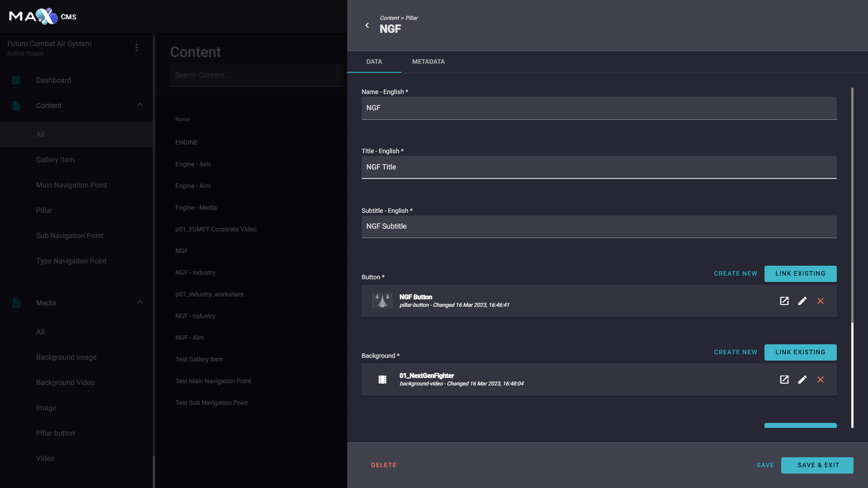Edit the NGF Button with pencil icon
This screenshot has height=488, width=868.
point(802,301)
